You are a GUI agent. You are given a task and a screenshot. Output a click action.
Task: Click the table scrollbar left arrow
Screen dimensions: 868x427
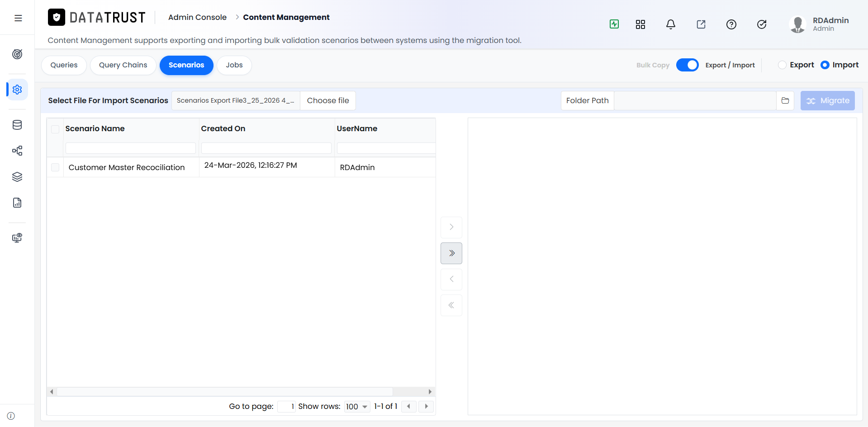point(52,392)
